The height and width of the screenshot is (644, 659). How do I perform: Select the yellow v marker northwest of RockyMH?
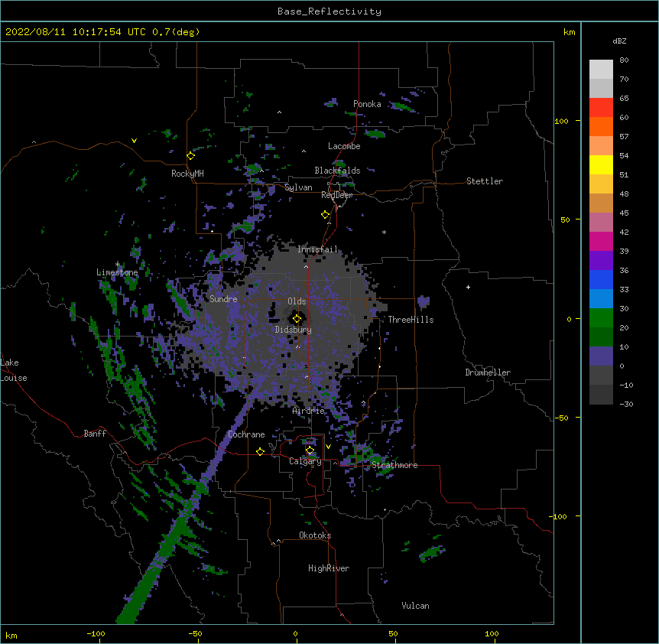134,141
